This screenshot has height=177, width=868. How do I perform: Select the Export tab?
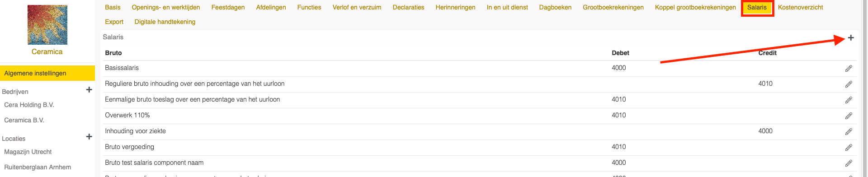pyautogui.click(x=114, y=22)
